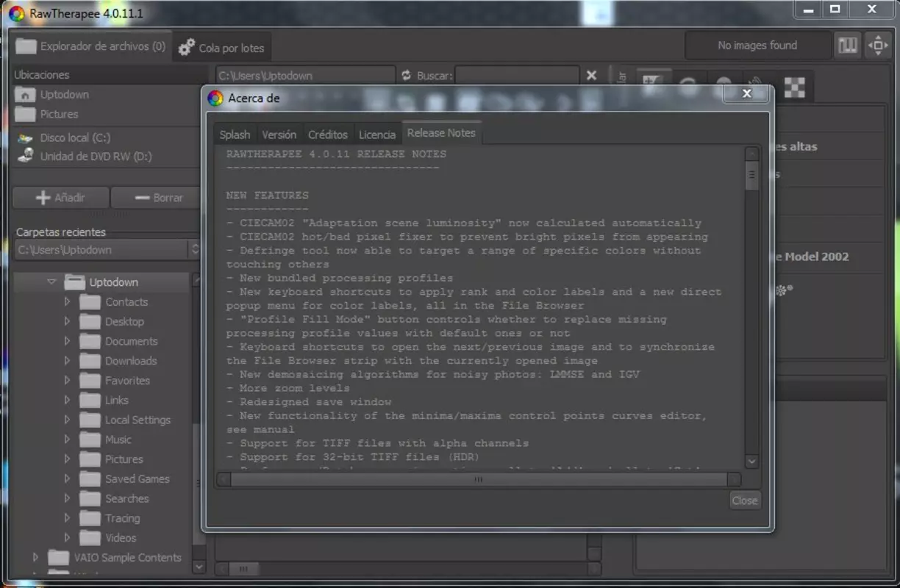Image resolution: width=900 pixels, height=588 pixels.
Task: Click the No images found status box
Action: (x=757, y=46)
